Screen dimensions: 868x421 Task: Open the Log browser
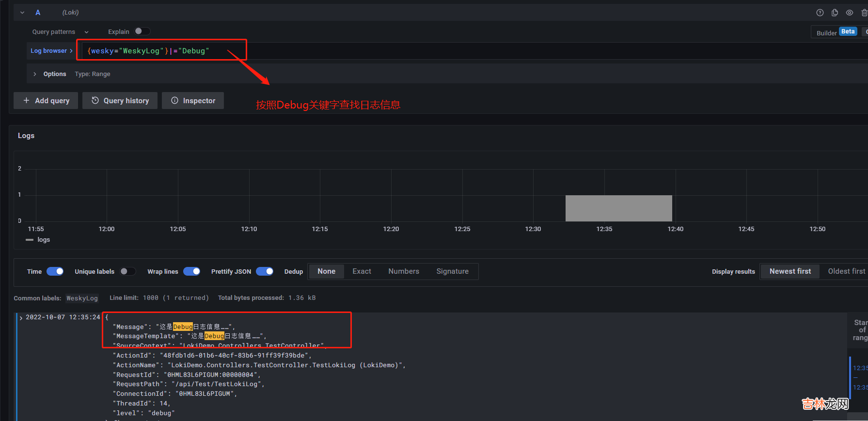51,51
